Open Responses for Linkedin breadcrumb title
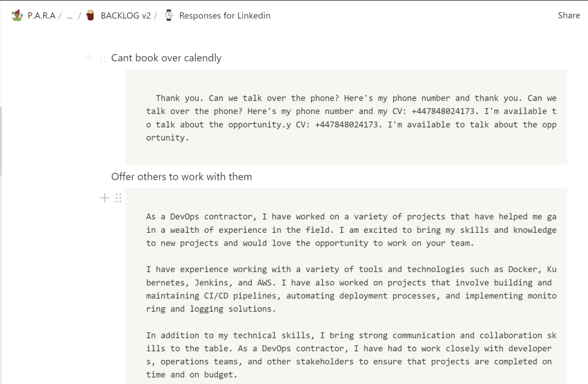 coord(225,16)
